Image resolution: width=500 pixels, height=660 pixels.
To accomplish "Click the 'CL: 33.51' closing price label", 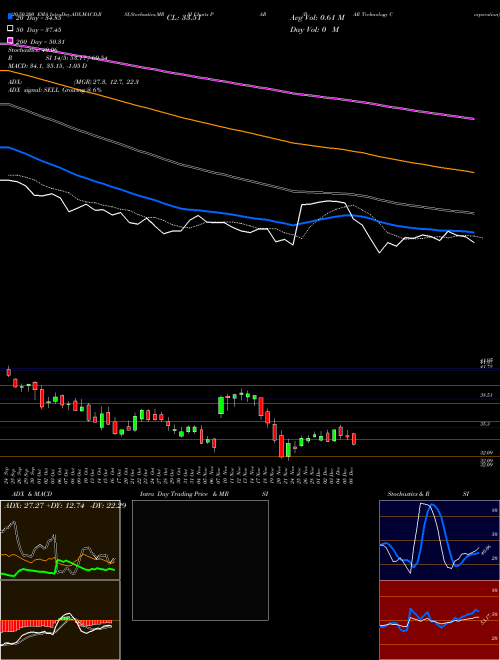I will coord(184,18).
